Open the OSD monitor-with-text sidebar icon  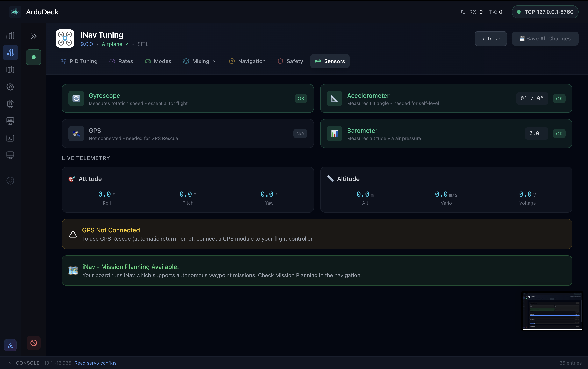point(10,121)
